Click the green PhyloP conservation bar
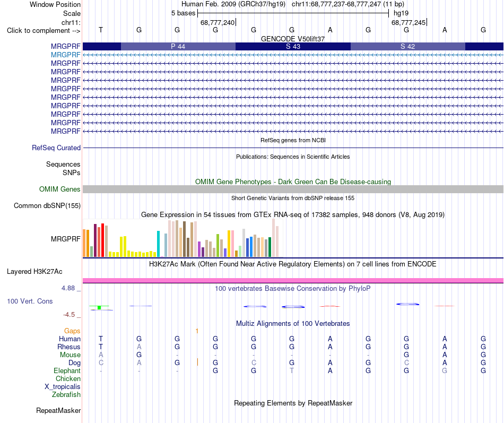The image size is (504, 423). pos(99,307)
